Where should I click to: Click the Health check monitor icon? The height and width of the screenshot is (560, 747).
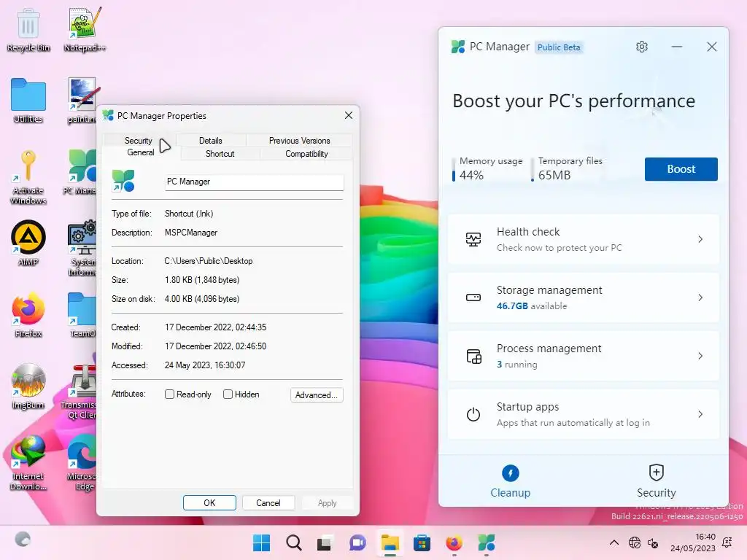click(473, 239)
